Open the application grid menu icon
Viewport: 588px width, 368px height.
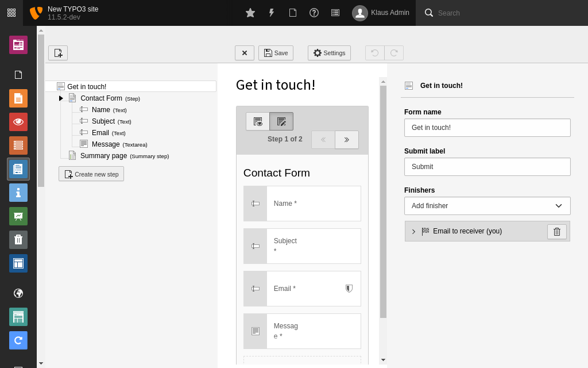[11, 13]
